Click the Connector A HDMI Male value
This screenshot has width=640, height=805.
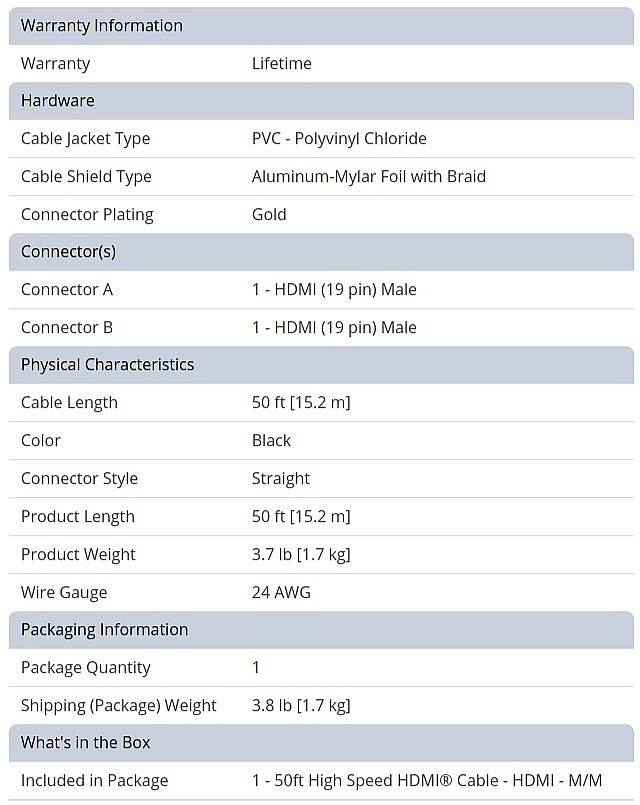pyautogui.click(x=334, y=290)
